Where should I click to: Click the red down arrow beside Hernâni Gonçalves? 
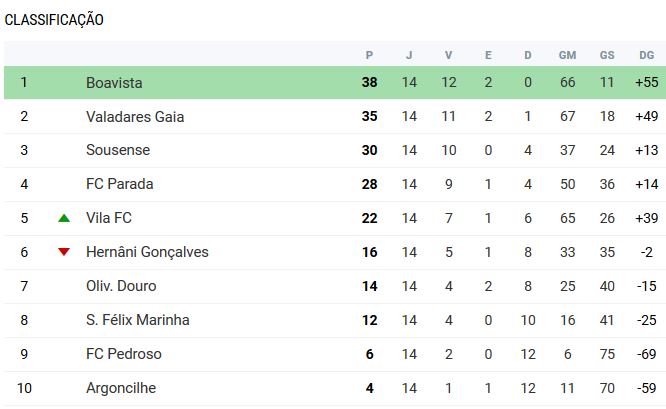tap(64, 252)
